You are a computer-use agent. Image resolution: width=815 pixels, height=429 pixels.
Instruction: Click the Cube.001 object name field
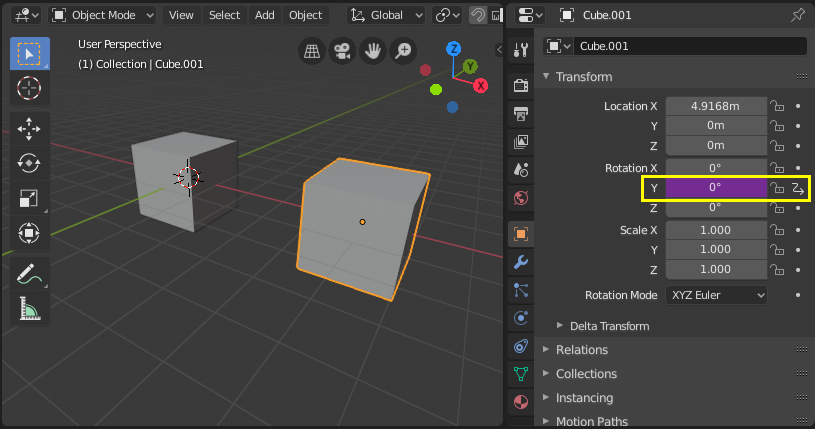coord(690,46)
